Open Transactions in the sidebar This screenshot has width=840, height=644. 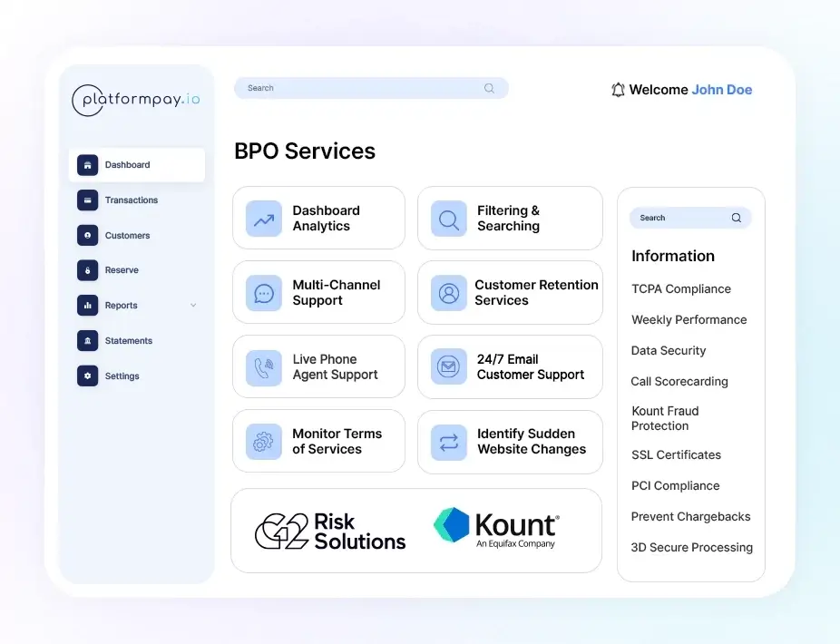(131, 200)
